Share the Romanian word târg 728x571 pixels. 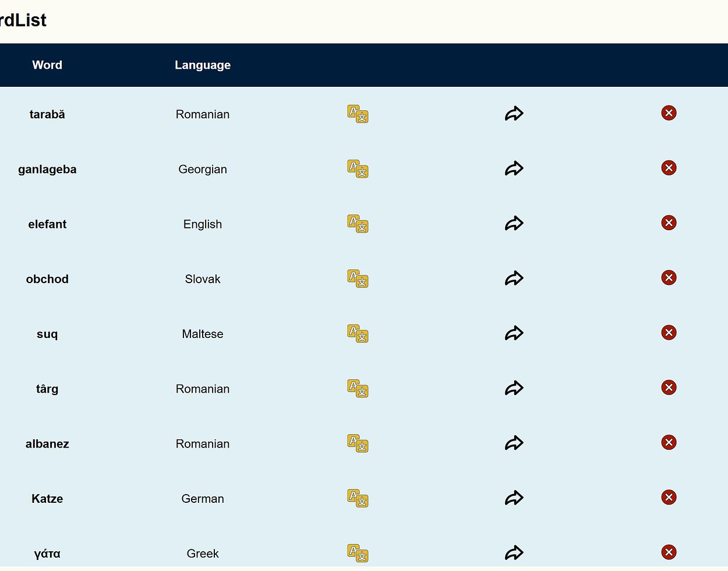click(514, 388)
